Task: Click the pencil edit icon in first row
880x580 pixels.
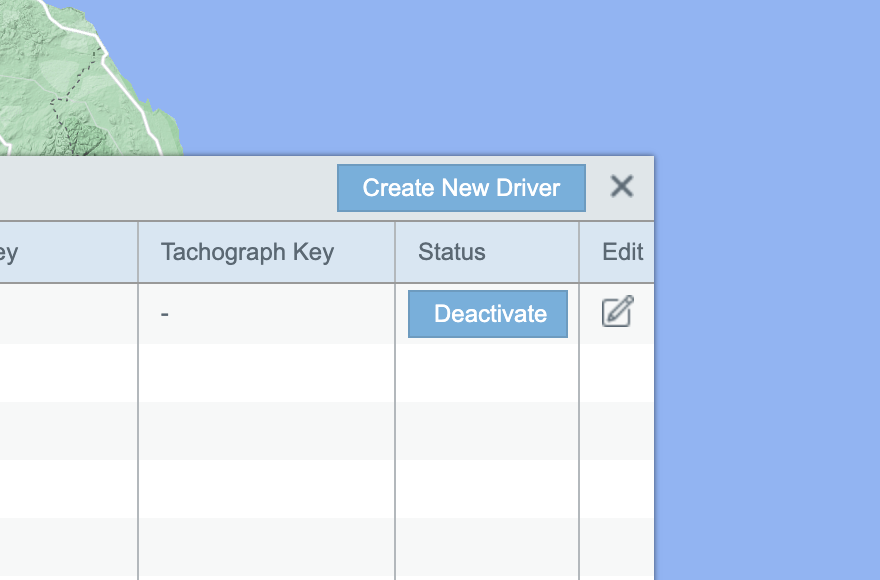Action: [617, 312]
